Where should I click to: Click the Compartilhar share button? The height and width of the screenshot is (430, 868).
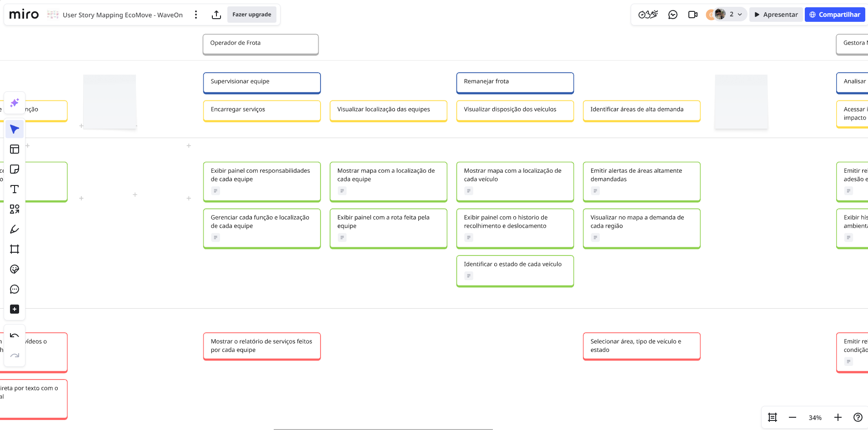835,15
